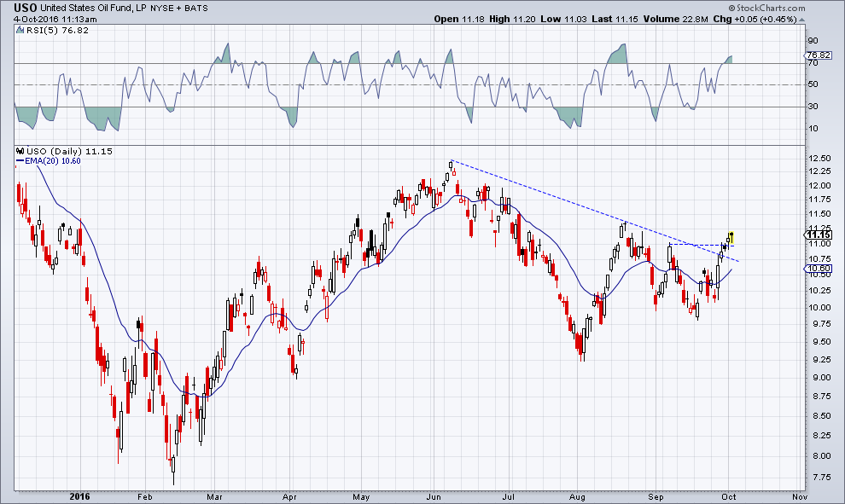845x504 pixels.
Task: Click the RSI(5) legend area icon
Action: 20,30
